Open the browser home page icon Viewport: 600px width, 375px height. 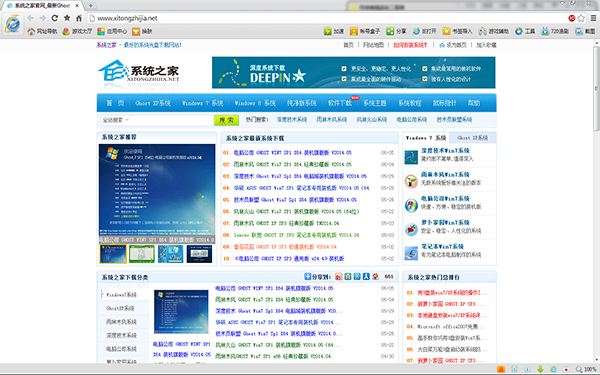point(79,18)
